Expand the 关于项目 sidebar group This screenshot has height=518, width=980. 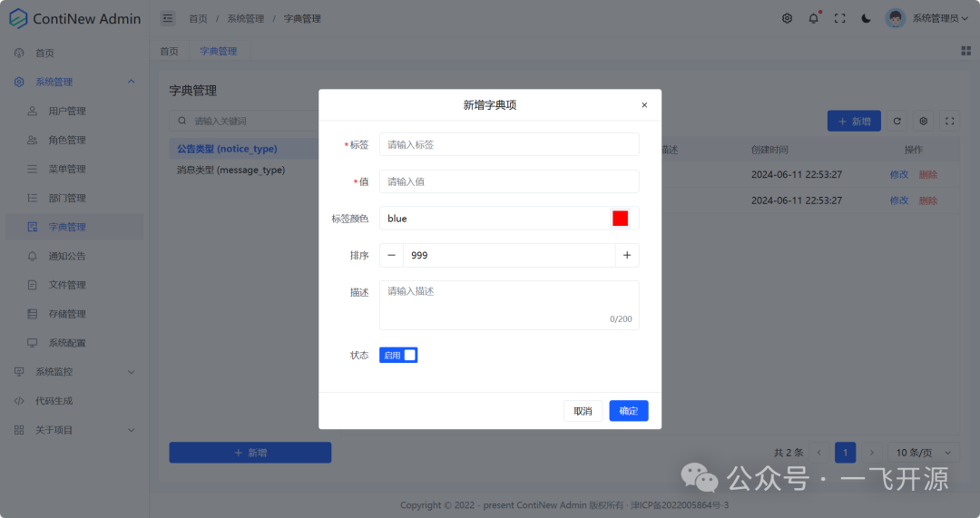click(132, 430)
